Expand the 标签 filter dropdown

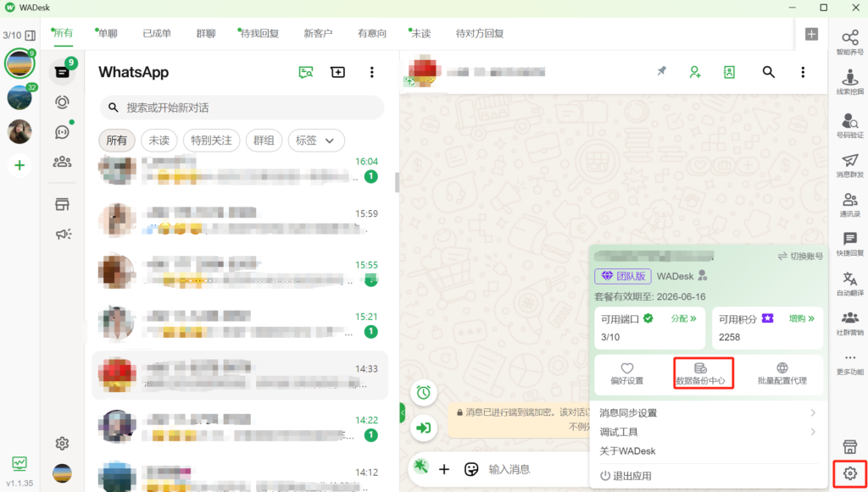coord(316,141)
